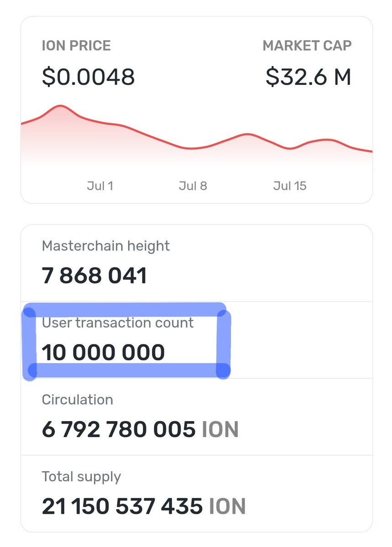Select the 21 150 537 435 supply value
The image size is (392, 547).
coord(122,506)
